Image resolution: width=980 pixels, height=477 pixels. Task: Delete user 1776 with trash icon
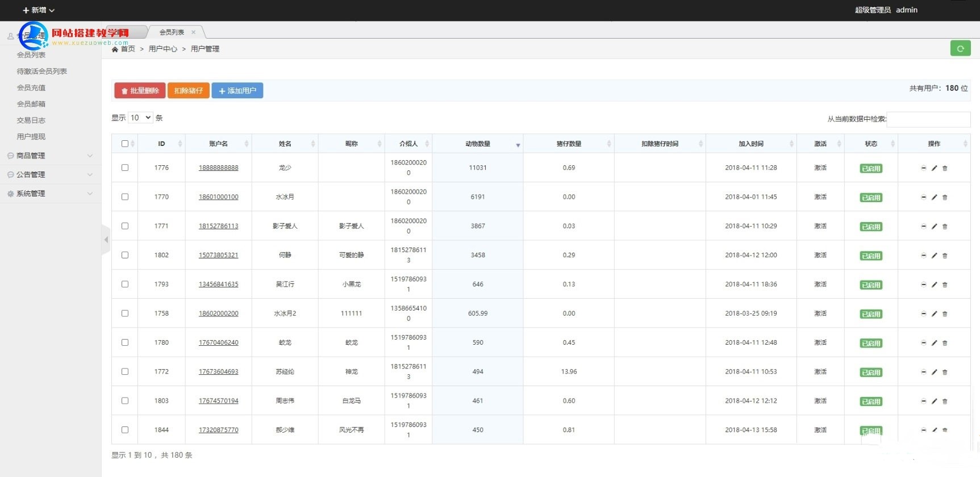click(945, 168)
